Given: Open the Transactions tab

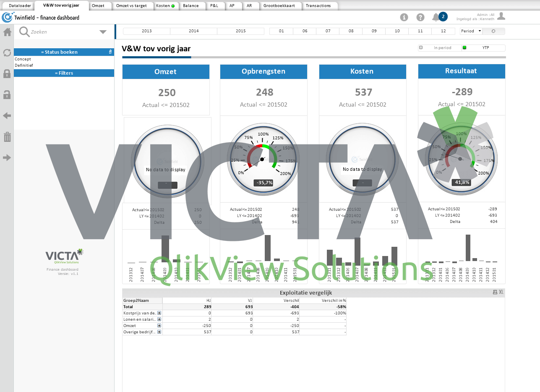Looking at the screenshot, I should pos(320,5).
